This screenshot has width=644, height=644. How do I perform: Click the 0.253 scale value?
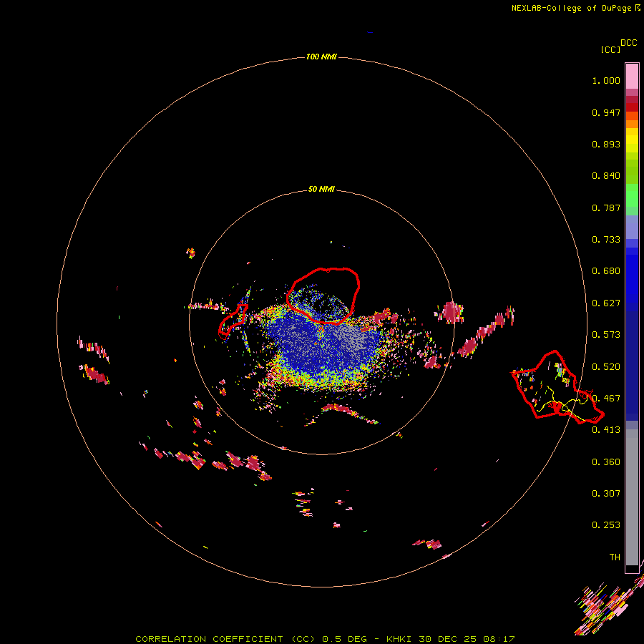[x=606, y=525]
